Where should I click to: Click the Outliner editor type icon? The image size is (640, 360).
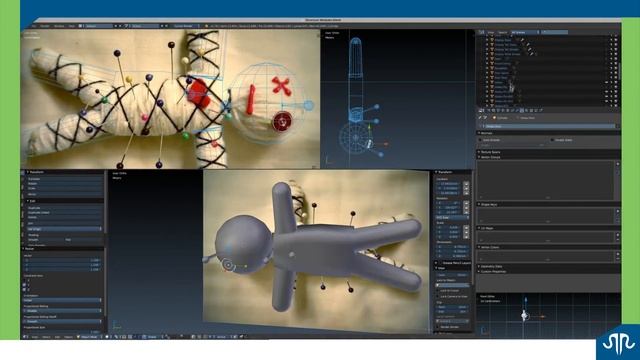(481, 32)
